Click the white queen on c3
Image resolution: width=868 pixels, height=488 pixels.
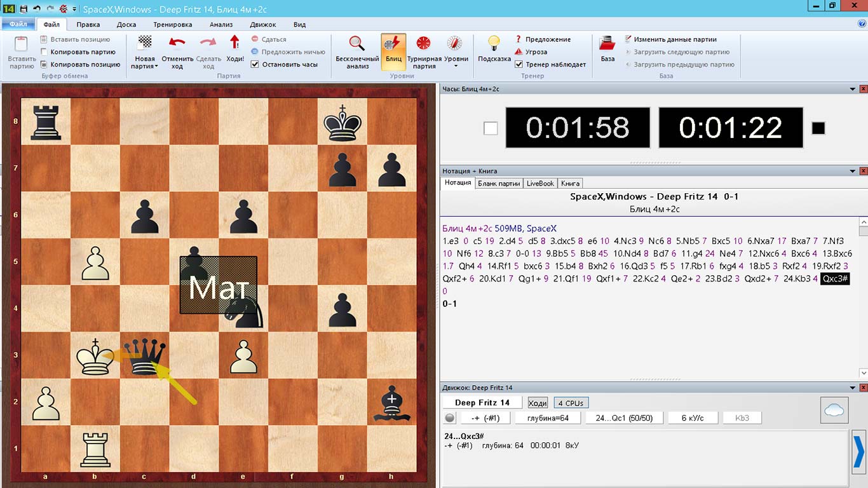pos(144,357)
